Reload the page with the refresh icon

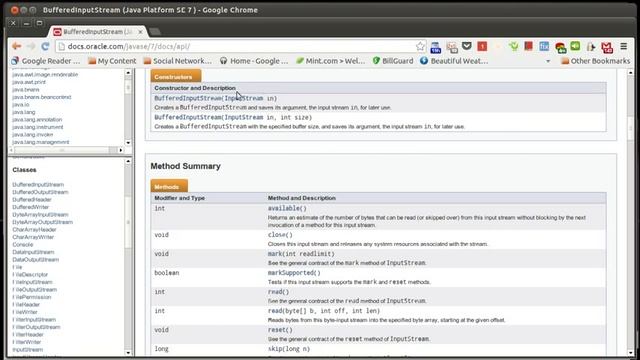[x=45, y=46]
